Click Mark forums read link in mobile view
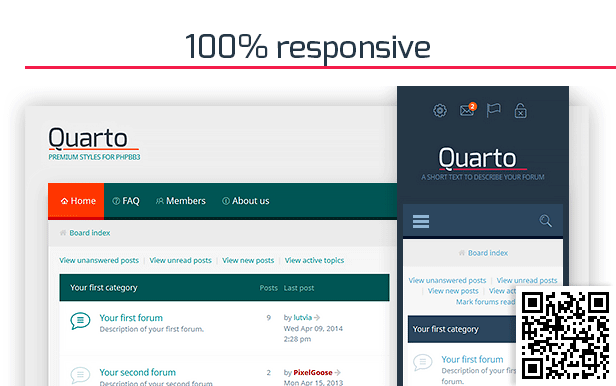Viewport: 616px width, 386px height. pos(486,302)
